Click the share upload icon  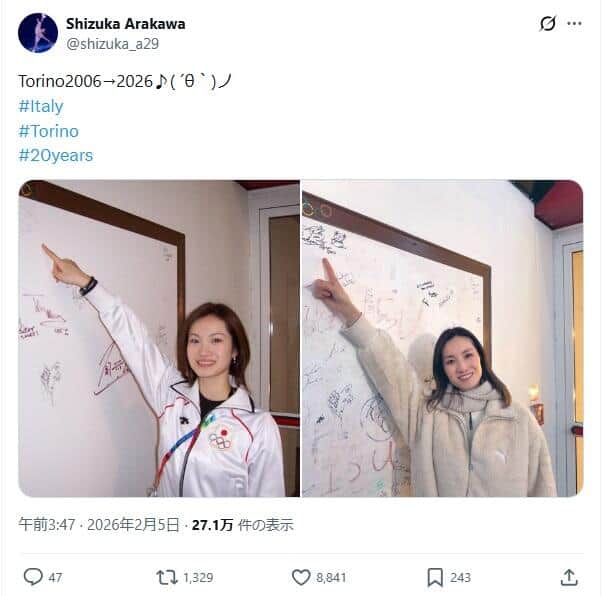[x=569, y=577]
